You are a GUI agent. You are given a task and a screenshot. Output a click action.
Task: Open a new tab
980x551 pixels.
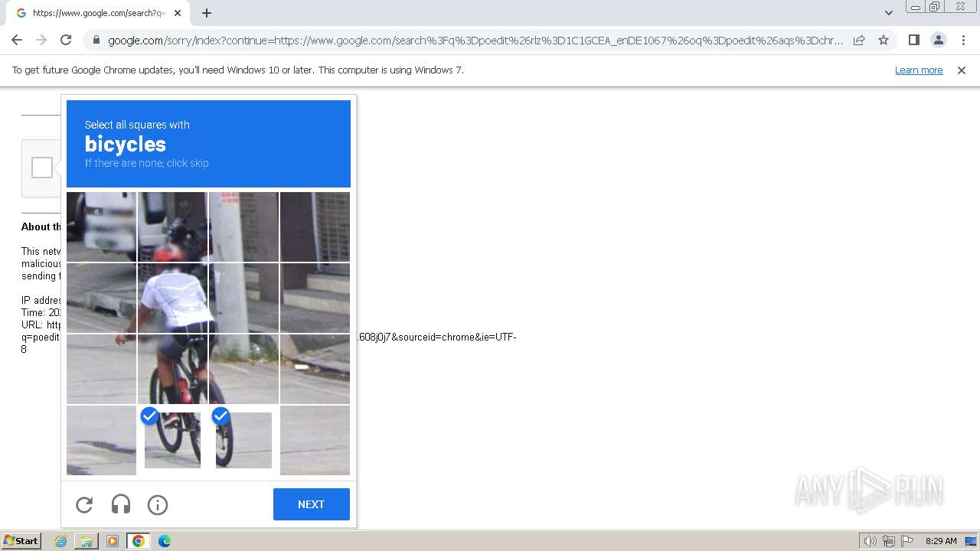point(207,13)
